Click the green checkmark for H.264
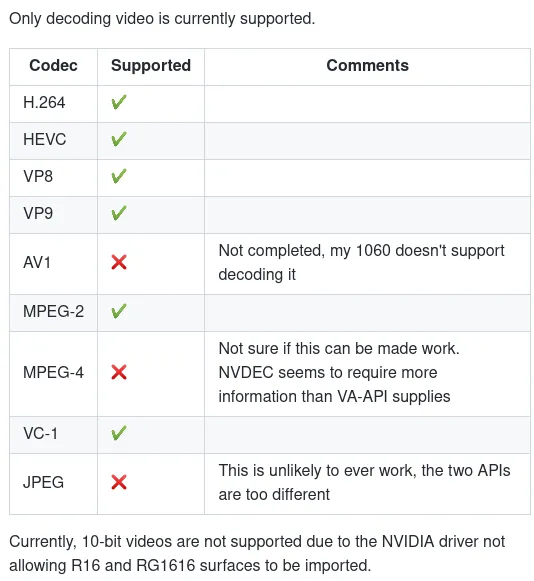 click(x=119, y=103)
